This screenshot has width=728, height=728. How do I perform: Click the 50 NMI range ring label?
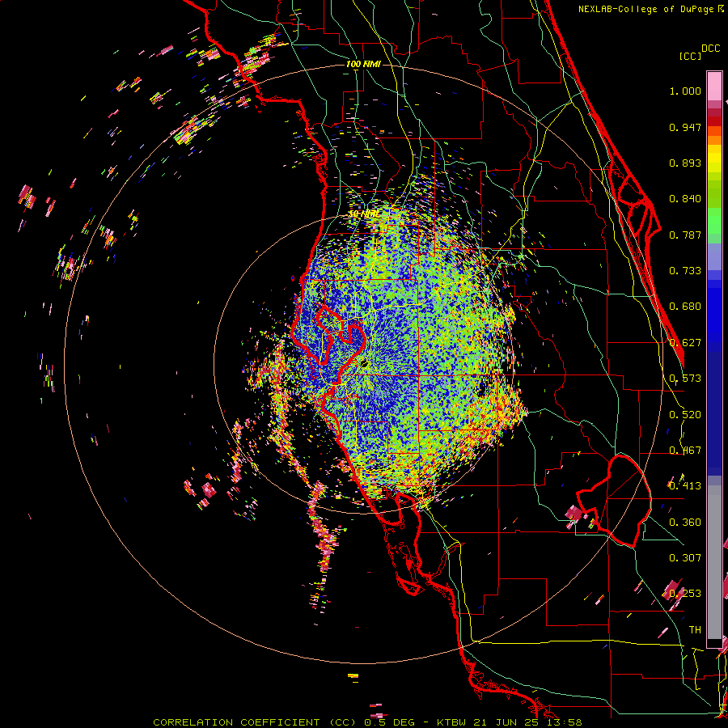363,214
